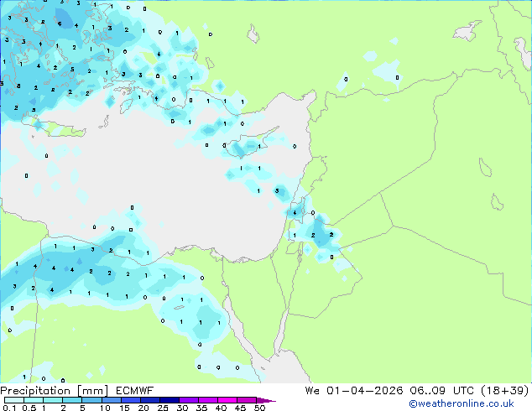Screen dimensions: 532x411
Task: Click the 40–45 mm magenta legend box
Action: (227, 400)
